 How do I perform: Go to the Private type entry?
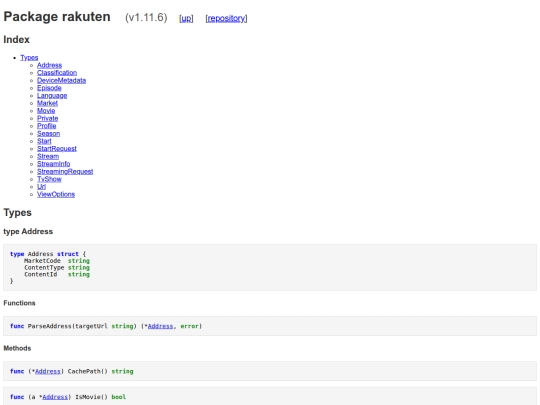[48, 118]
